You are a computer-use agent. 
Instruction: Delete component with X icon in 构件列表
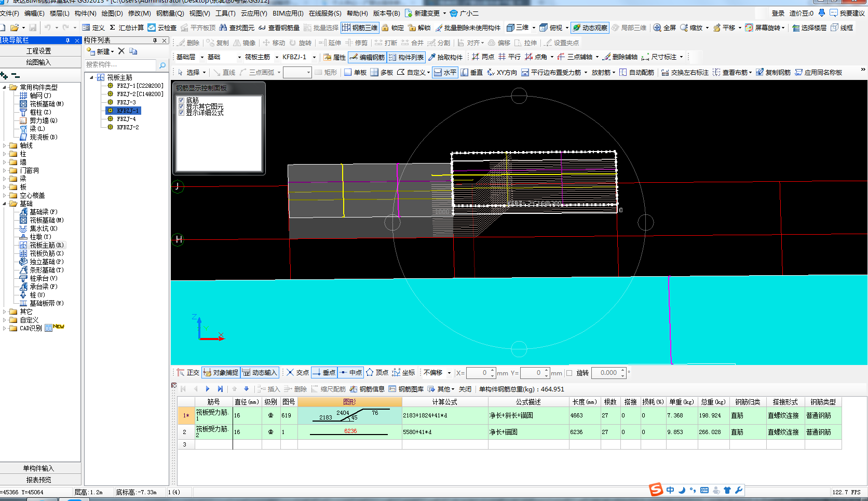(x=121, y=51)
